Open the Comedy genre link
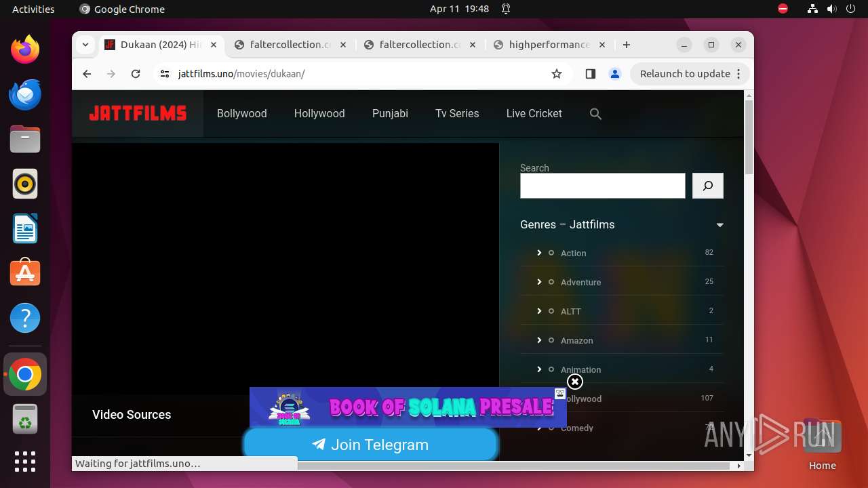Image resolution: width=868 pixels, height=488 pixels. tap(577, 428)
